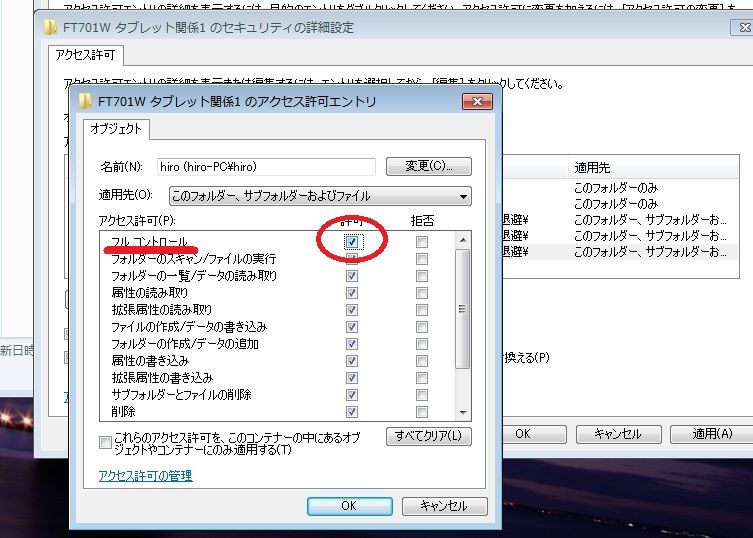Toggle allow checkbox for 削除 permission

[x=352, y=412]
